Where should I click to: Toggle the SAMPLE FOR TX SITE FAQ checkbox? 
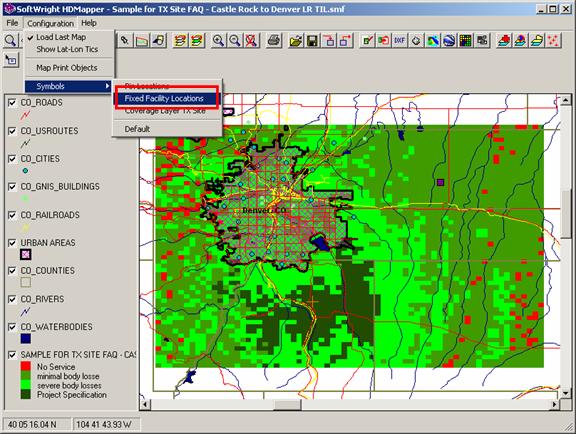pyautogui.click(x=12, y=355)
